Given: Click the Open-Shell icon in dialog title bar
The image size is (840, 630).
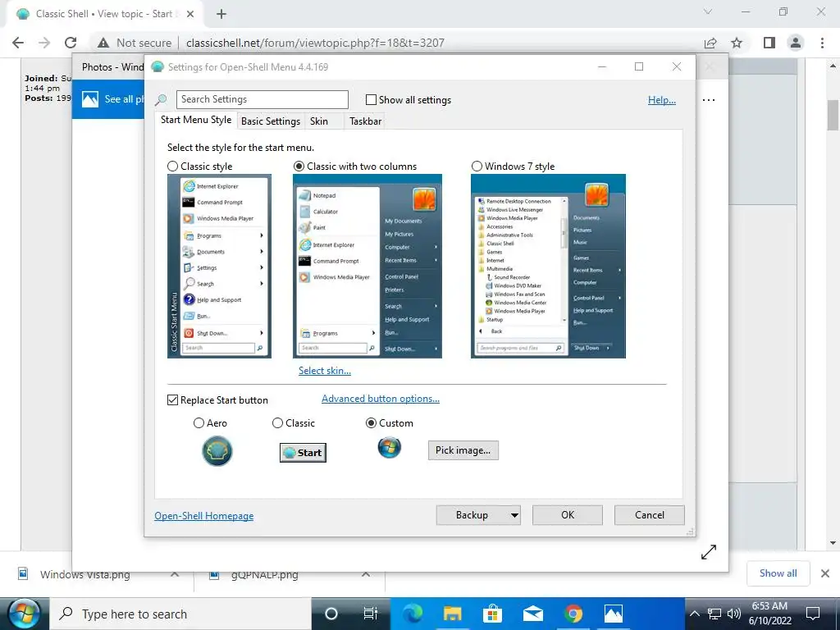Looking at the screenshot, I should pyautogui.click(x=157, y=67).
